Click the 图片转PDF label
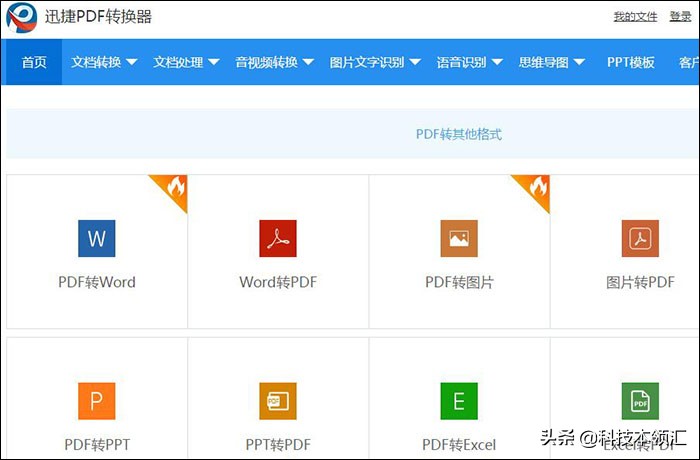The image size is (700, 460). 640,282
